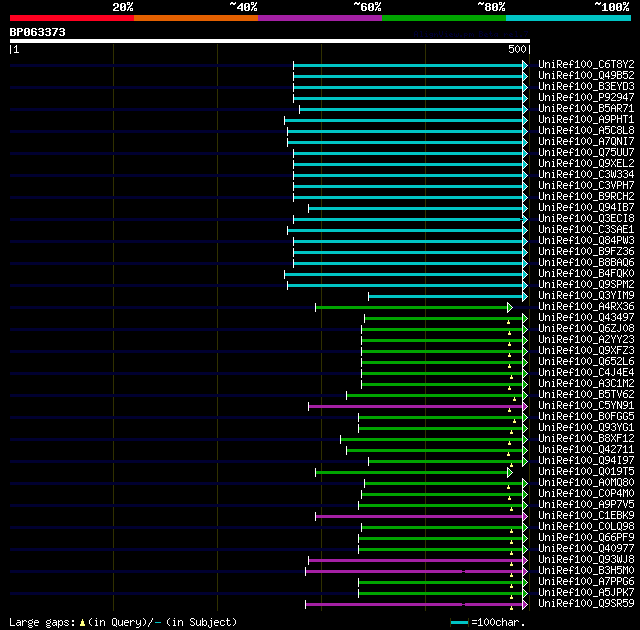Image resolution: width=640 pixels, height=630 pixels.
Task: Select the UniRef100_Q9SPM2 label
Action: [586, 285]
